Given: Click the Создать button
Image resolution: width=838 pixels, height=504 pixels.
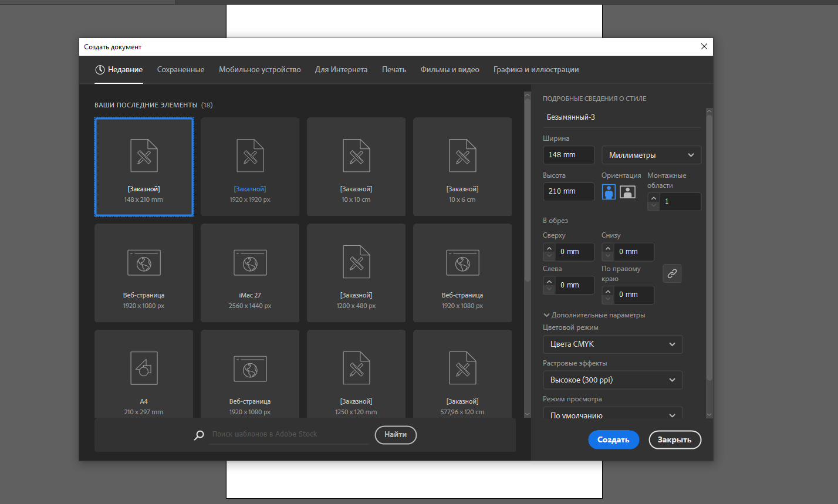Looking at the screenshot, I should [613, 439].
